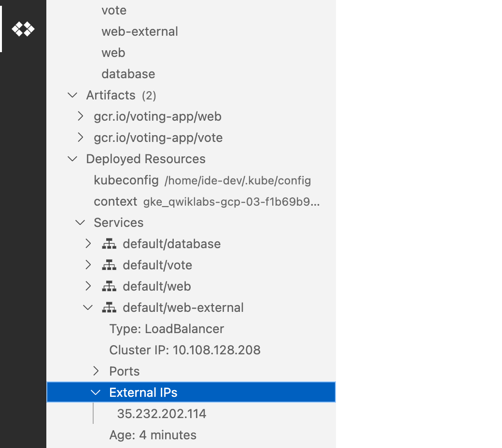The width and height of the screenshot is (502, 448).
Task: Click the service icon beside default/database
Action: coord(109,244)
